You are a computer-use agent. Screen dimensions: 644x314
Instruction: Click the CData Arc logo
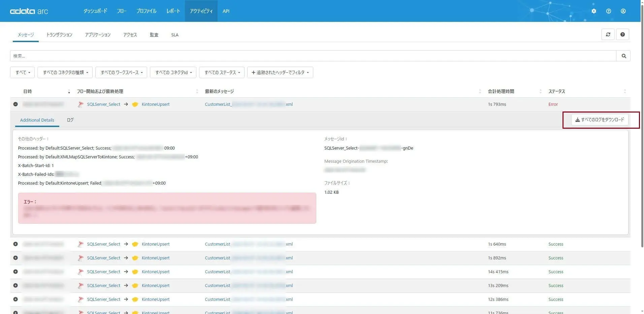(x=29, y=11)
